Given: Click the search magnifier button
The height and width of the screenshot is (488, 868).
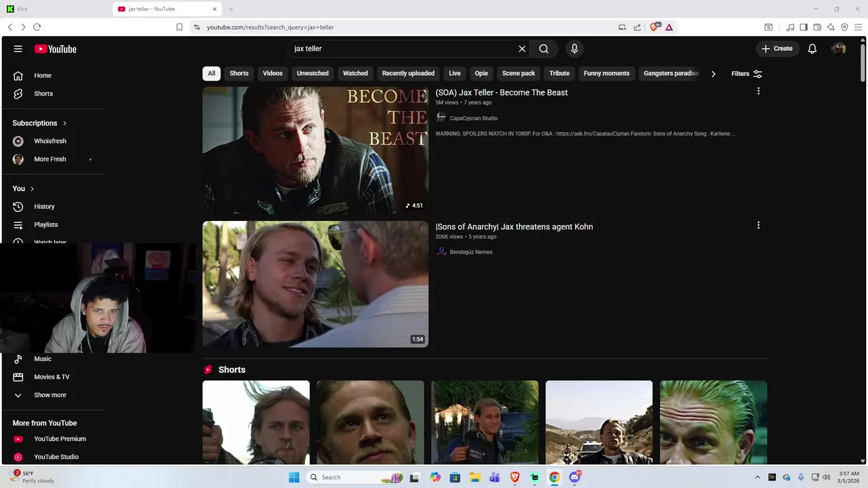Looking at the screenshot, I should [x=544, y=49].
